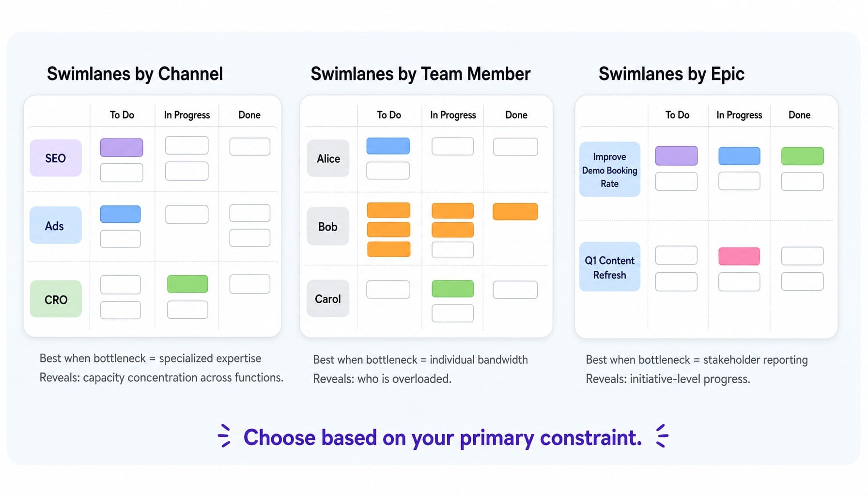This screenshot has width=868, height=496.
Task: Click the To Do header in the Team Member board
Action: tap(389, 115)
